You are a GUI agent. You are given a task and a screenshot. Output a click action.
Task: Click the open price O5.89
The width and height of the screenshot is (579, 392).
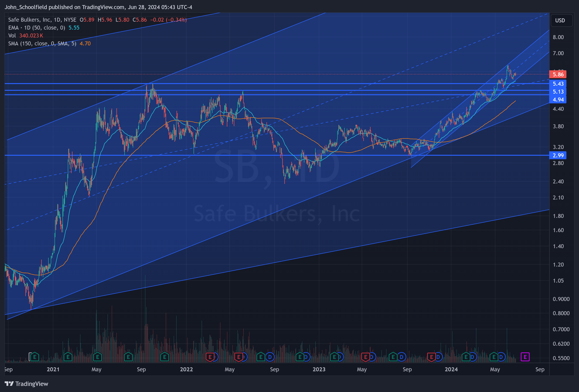pyautogui.click(x=87, y=20)
